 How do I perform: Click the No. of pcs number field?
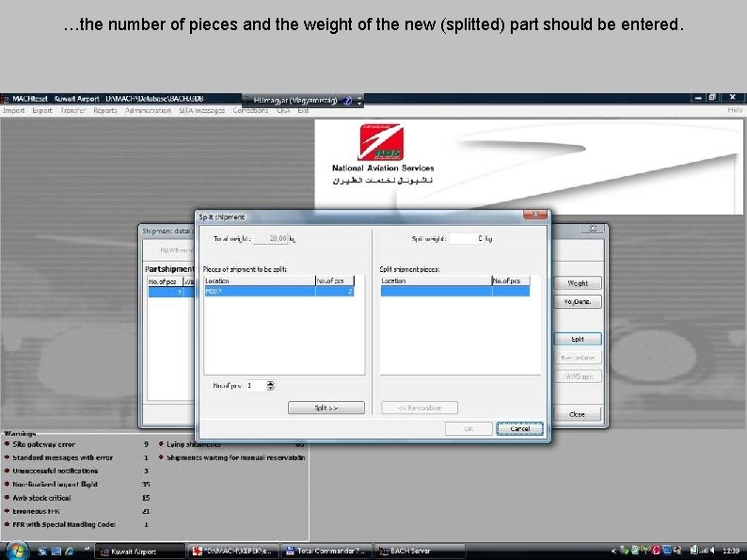tap(256, 386)
